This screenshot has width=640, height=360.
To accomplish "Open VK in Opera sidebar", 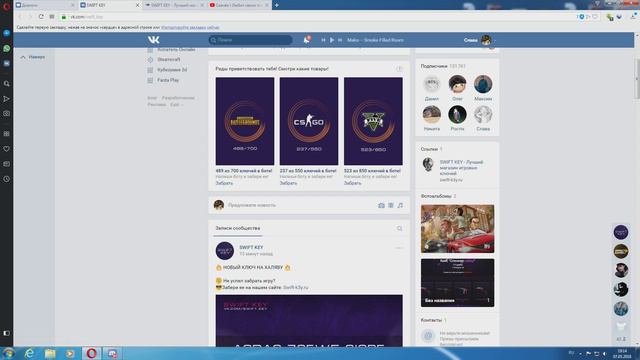I will [7, 63].
